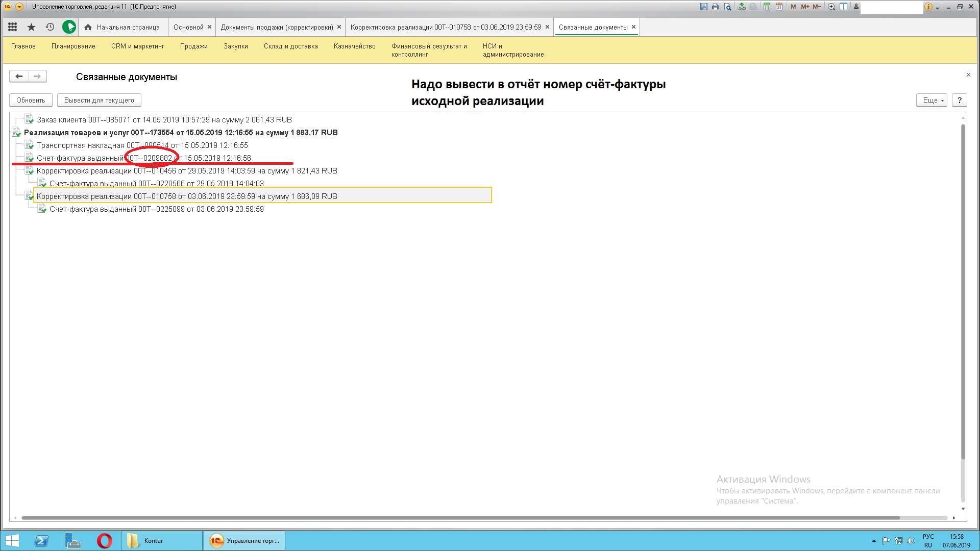Click the save diskette icon
Image resolution: width=980 pixels, height=551 pixels.
coord(704,7)
